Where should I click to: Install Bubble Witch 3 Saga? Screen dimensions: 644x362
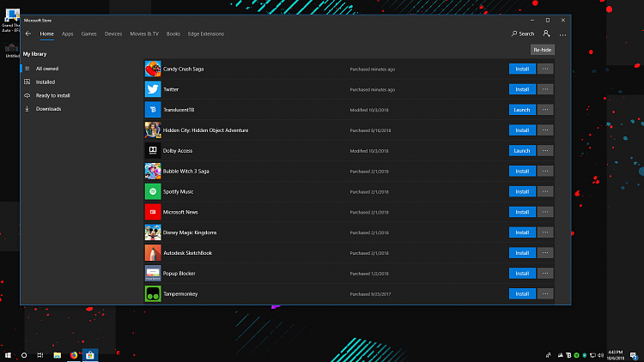[522, 172]
